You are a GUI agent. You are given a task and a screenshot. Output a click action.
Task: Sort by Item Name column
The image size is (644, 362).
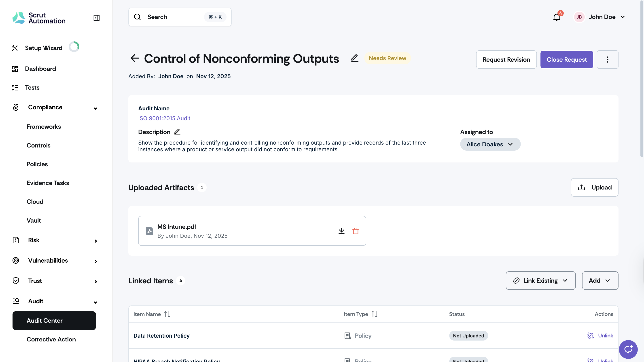[x=167, y=314]
